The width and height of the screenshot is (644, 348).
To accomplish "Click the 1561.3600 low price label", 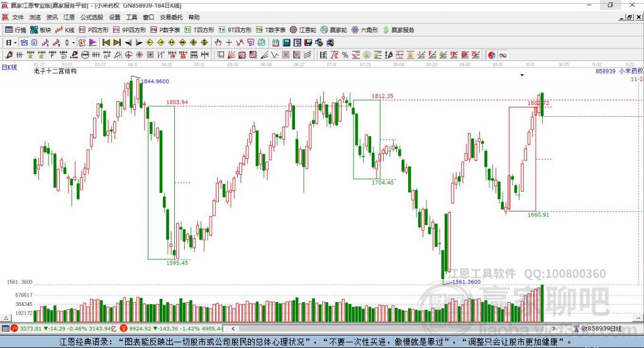I will [x=466, y=282].
